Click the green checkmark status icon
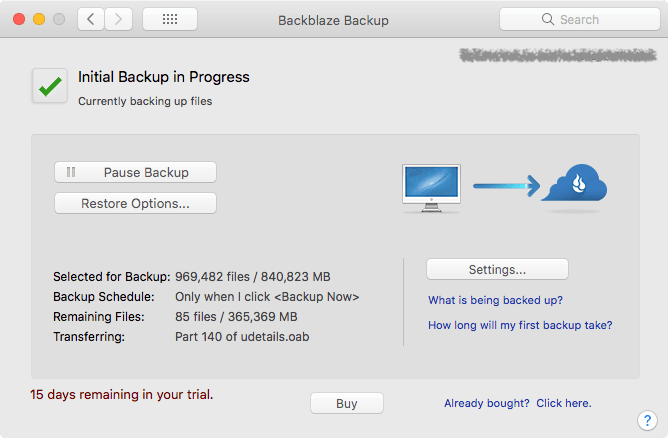 pos(50,86)
